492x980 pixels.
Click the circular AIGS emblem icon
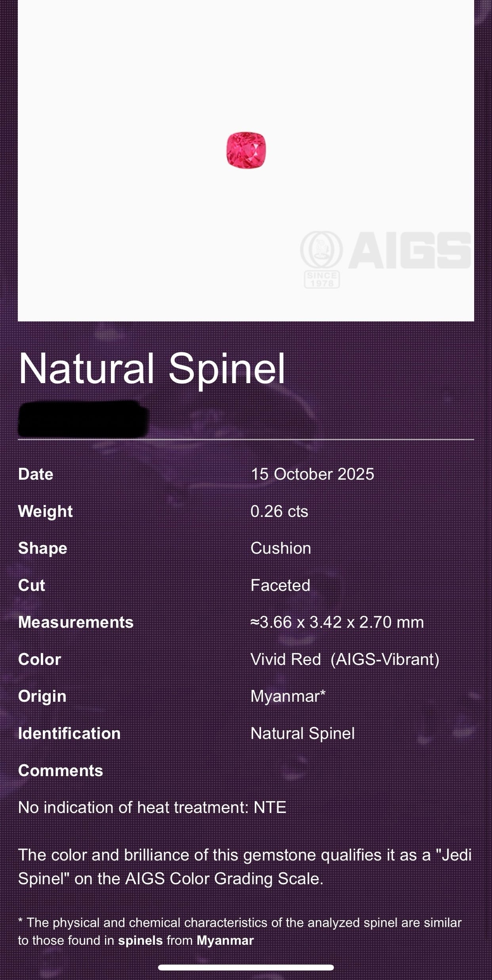point(321,250)
